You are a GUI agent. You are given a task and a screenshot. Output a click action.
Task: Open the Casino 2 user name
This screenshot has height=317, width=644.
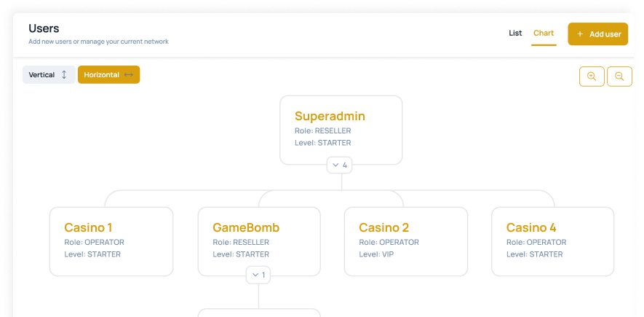click(x=384, y=227)
